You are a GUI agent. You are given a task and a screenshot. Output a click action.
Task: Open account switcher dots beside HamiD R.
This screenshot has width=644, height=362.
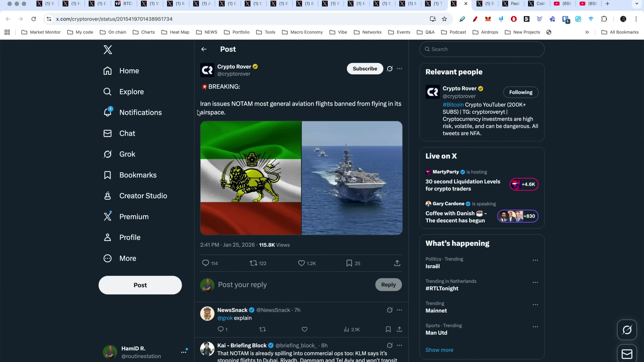[x=184, y=352]
